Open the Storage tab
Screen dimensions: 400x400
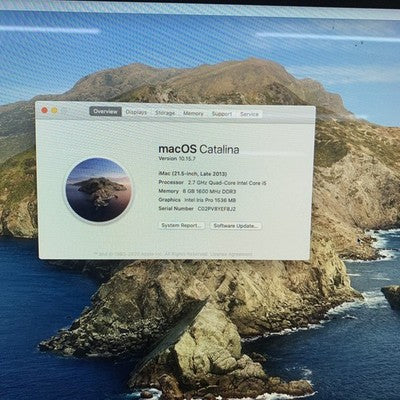[165, 113]
